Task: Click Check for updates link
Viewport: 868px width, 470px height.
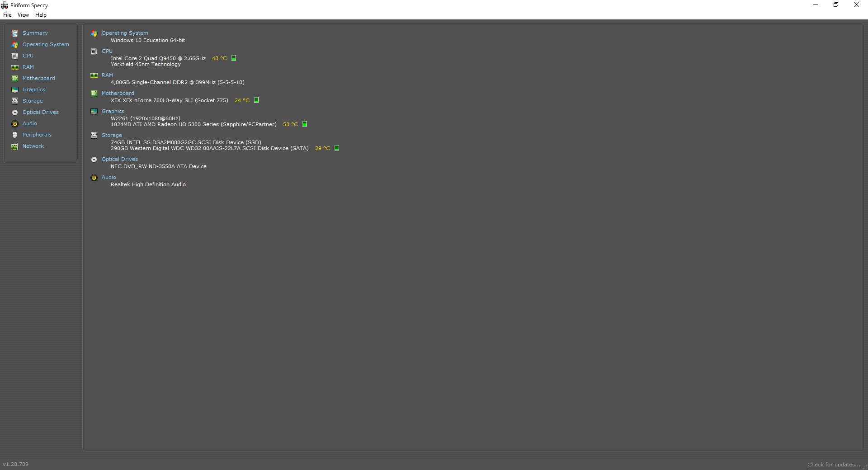Action: (833, 465)
